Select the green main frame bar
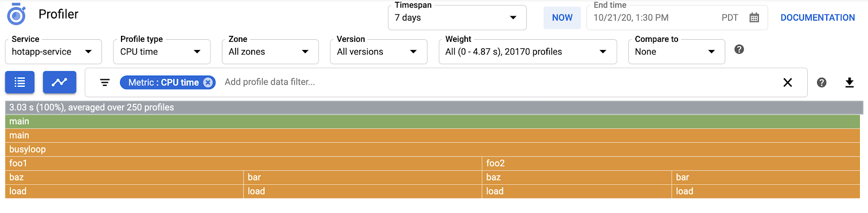The height and width of the screenshot is (213, 868). (x=433, y=122)
